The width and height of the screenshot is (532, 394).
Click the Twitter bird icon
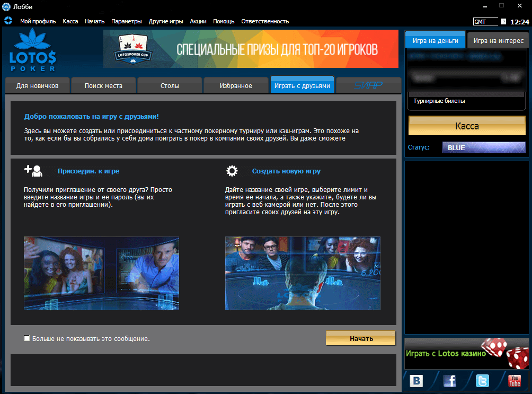coord(482,381)
